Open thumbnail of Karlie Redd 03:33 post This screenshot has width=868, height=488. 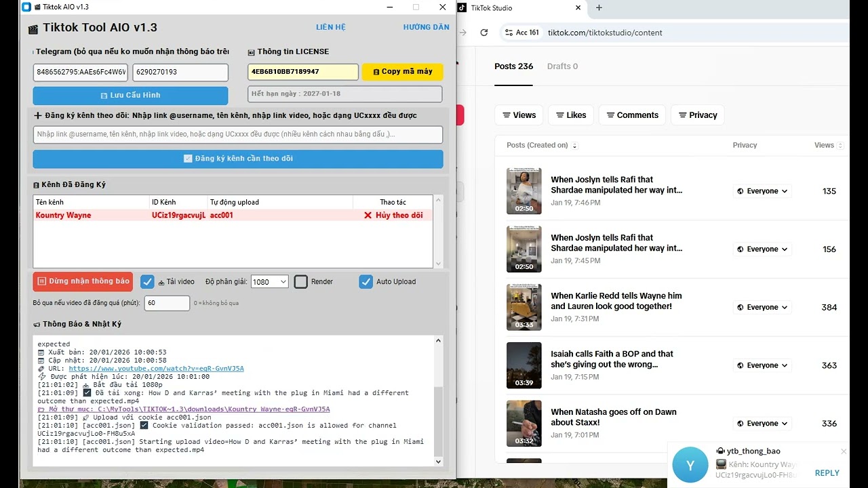coord(524,307)
